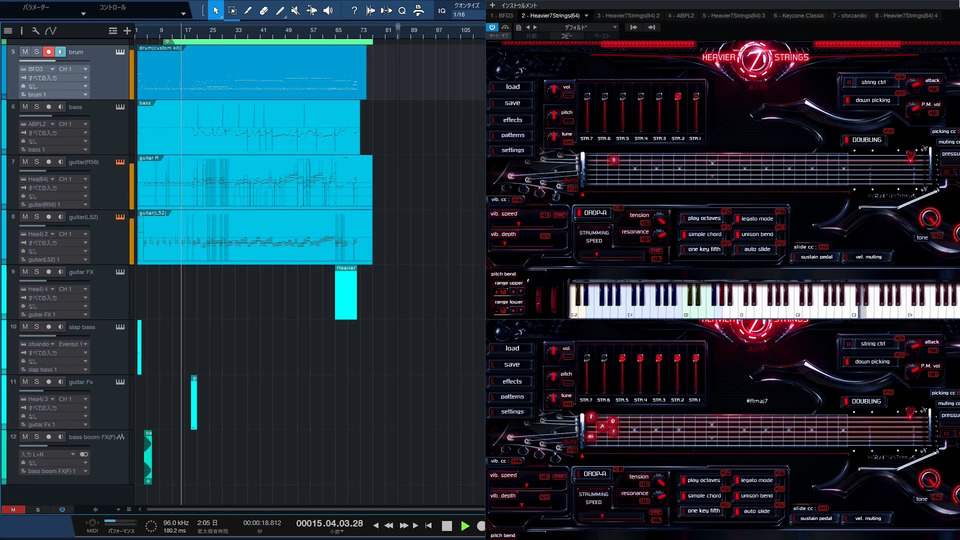Select the Listen speaker tool

click(x=328, y=10)
